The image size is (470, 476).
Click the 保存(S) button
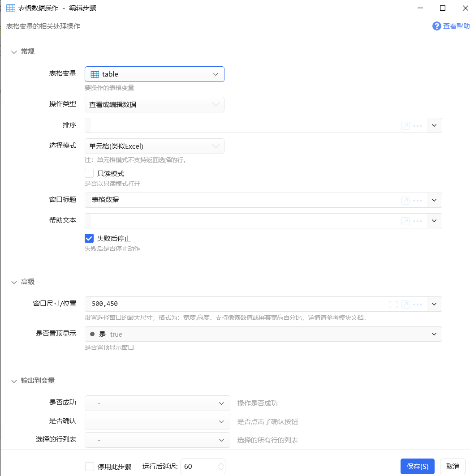[x=418, y=466]
